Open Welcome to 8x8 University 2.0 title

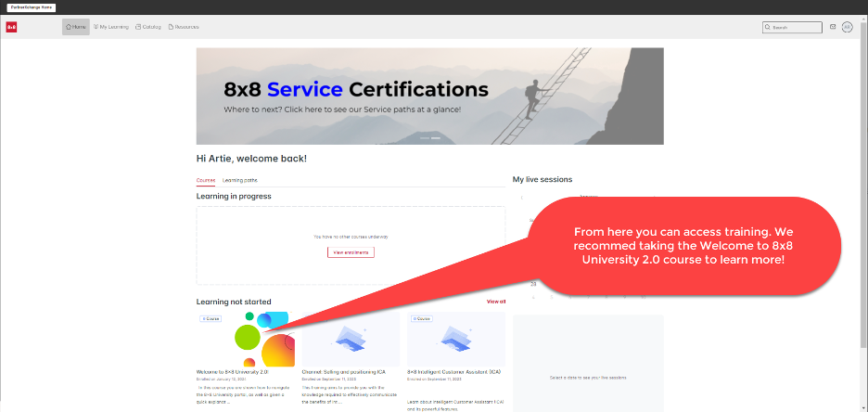[x=233, y=372]
